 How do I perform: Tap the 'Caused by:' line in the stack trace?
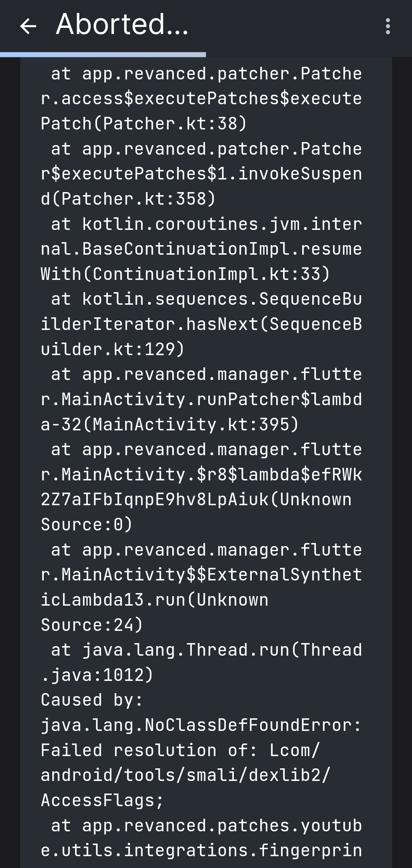[x=92, y=700]
